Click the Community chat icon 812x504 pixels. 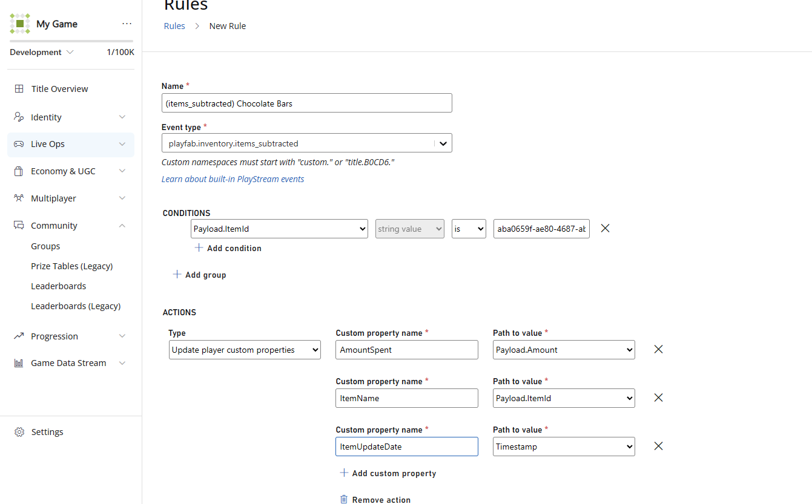coord(19,225)
